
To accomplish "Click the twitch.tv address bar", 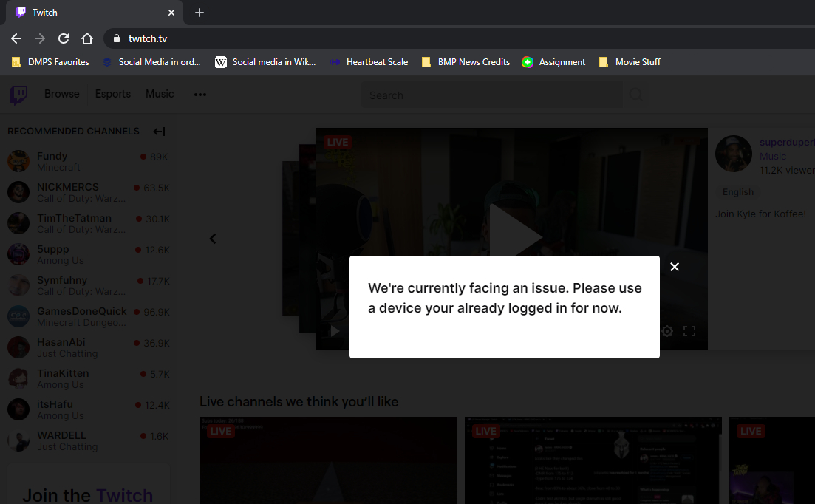I will point(460,38).
